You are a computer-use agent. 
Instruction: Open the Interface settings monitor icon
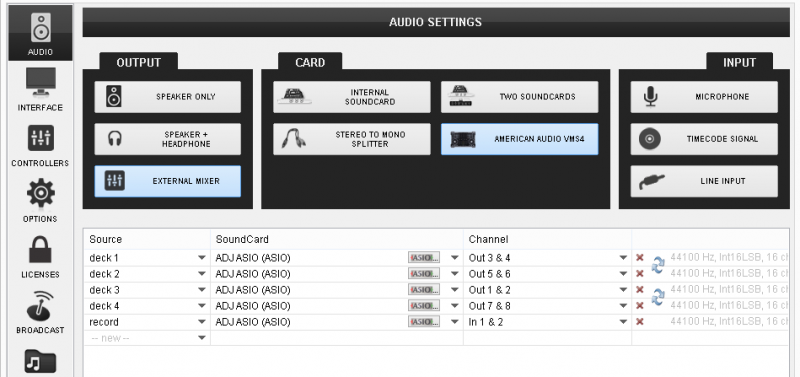tap(40, 83)
